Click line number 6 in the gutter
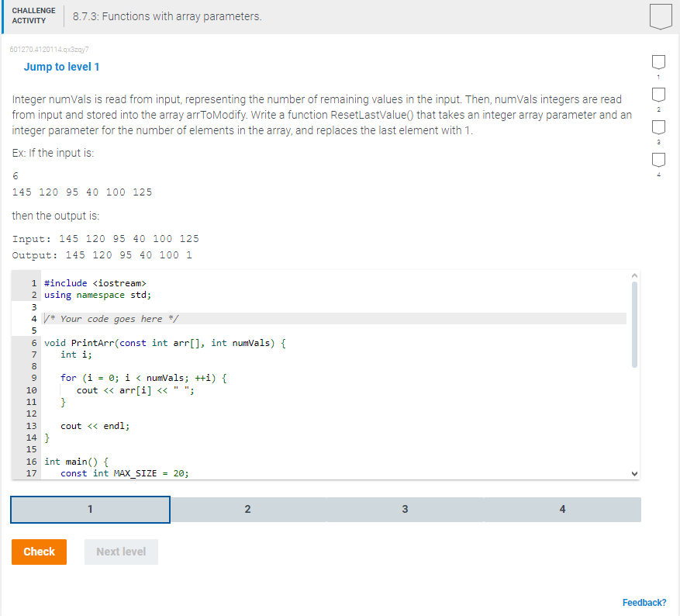The height and width of the screenshot is (616, 680). [33, 342]
